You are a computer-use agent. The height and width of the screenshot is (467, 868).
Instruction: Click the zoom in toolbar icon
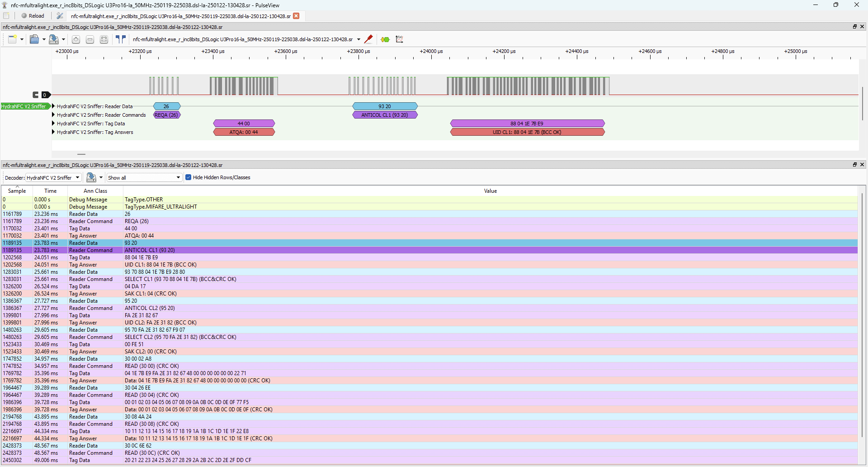pos(76,40)
